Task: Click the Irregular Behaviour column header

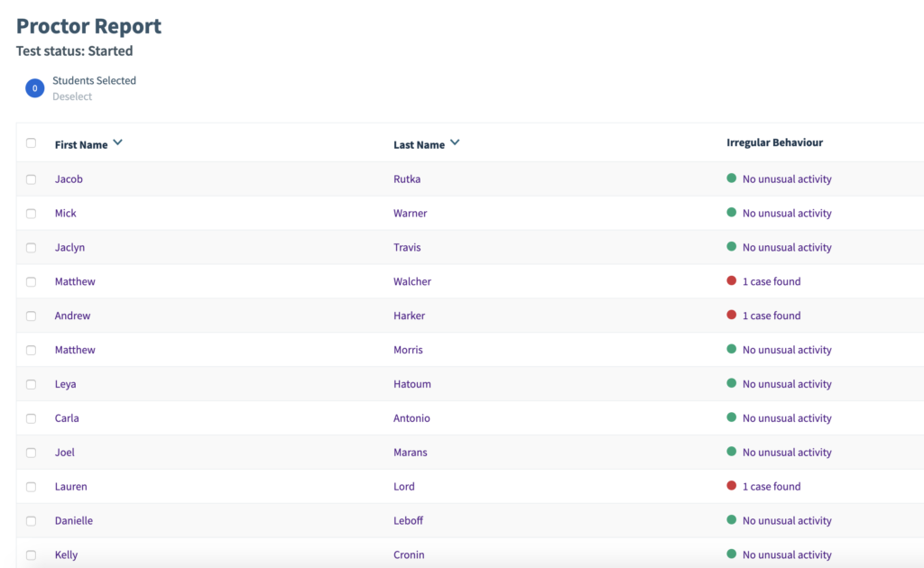Action: [774, 142]
